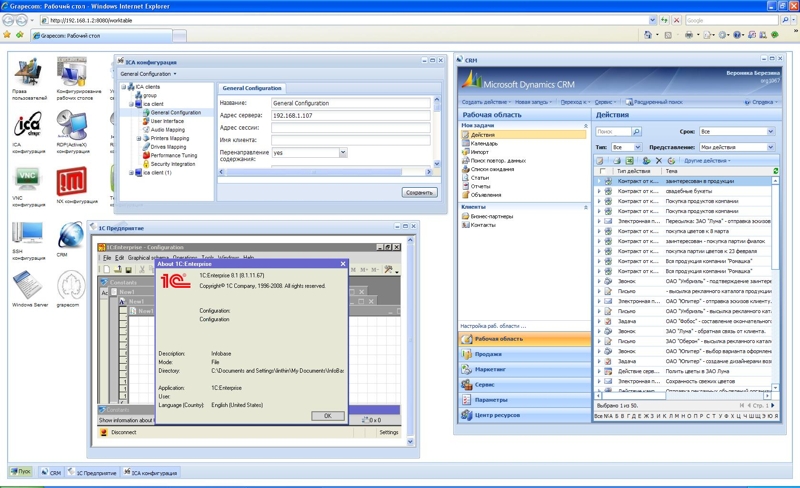Click the save disk icon in 1C toolbar
This screenshot has height=488, width=800.
pos(129,269)
